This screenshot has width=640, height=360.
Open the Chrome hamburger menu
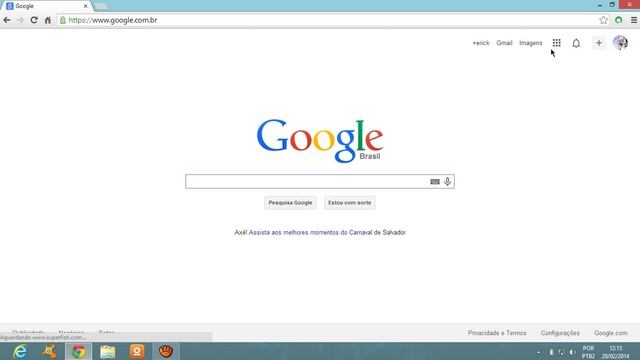coord(634,20)
